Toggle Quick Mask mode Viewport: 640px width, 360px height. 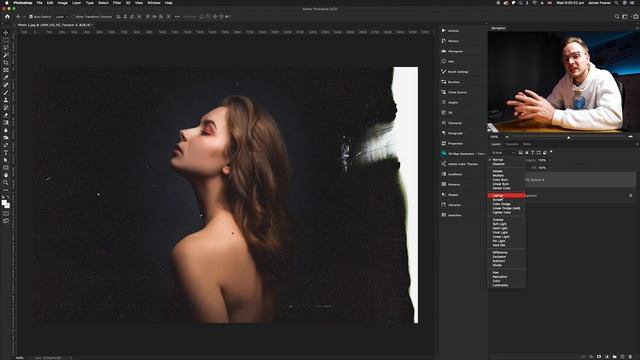[x=6, y=213]
